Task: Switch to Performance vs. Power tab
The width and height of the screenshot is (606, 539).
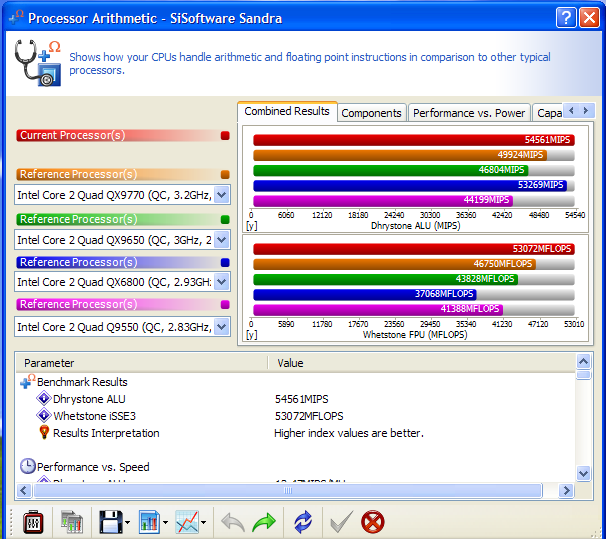Action: (x=469, y=113)
